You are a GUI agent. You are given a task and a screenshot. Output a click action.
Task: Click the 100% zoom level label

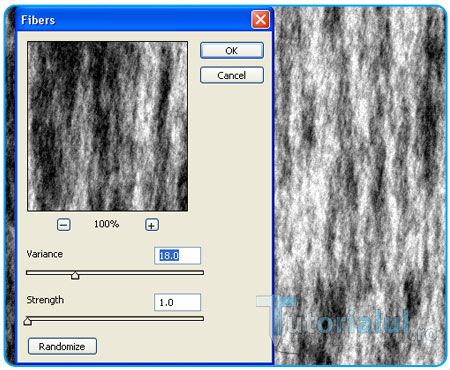click(106, 224)
